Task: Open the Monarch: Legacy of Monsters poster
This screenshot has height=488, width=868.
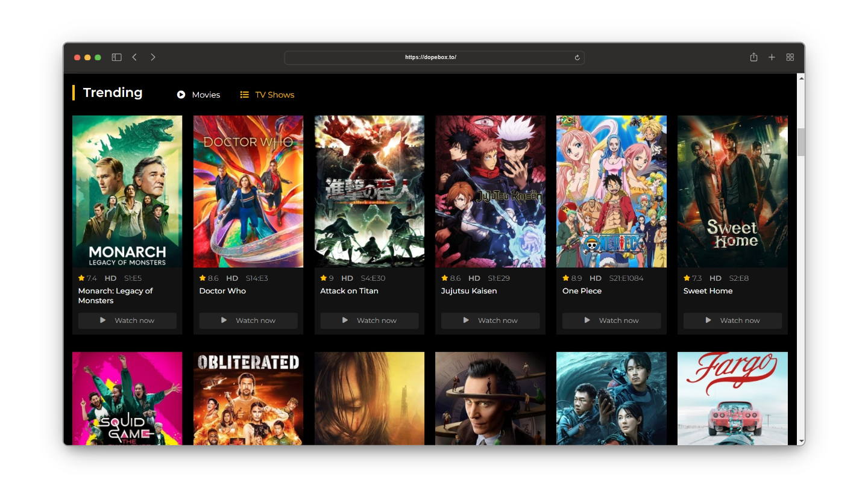Action: point(127,192)
